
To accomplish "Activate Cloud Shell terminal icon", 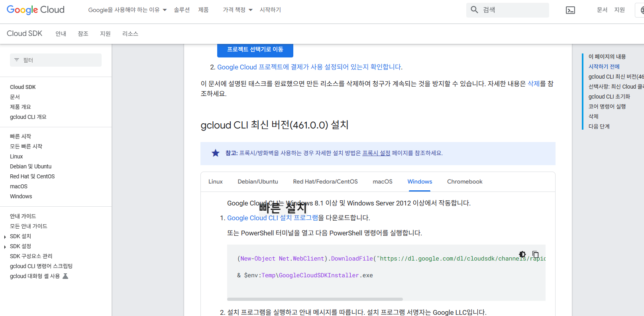I will click(x=570, y=10).
